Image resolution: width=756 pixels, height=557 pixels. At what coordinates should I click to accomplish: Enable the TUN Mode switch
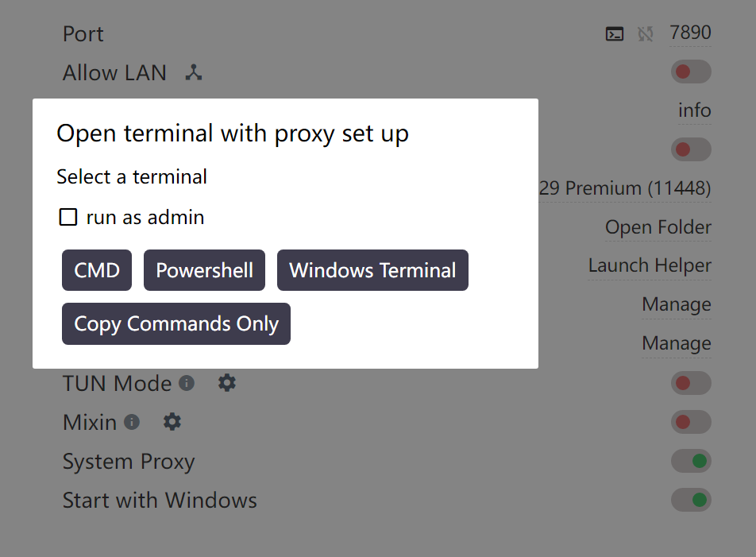pos(691,384)
